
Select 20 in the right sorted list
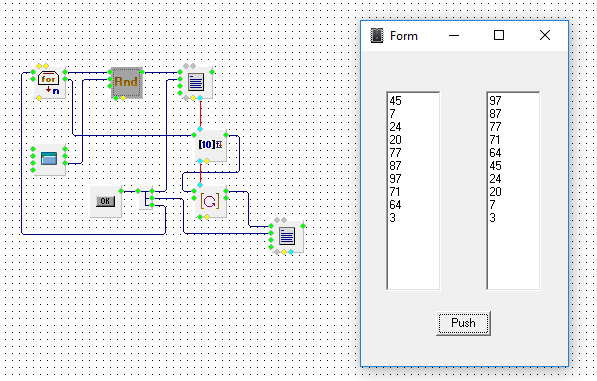point(495,191)
